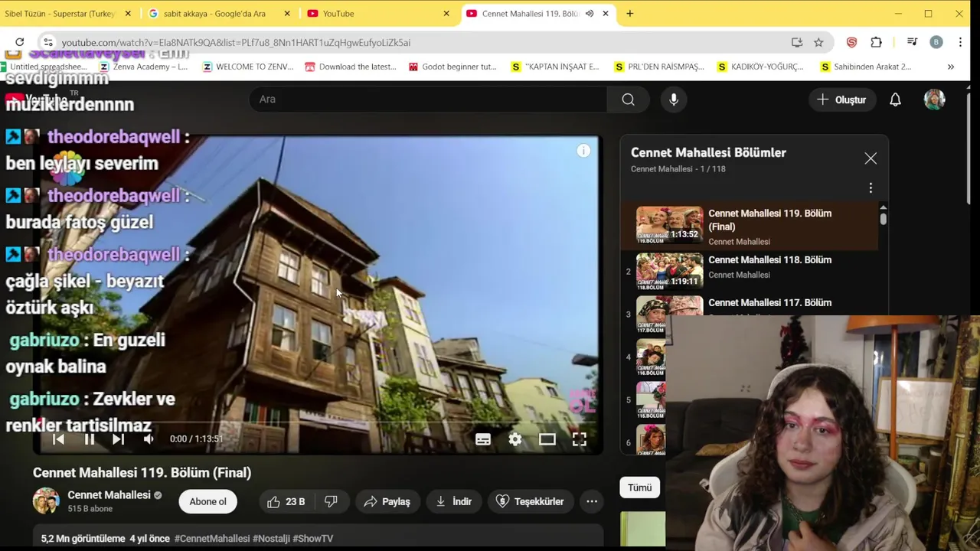Open the media control music-note icon
This screenshot has width=980, height=551.
click(x=912, y=42)
